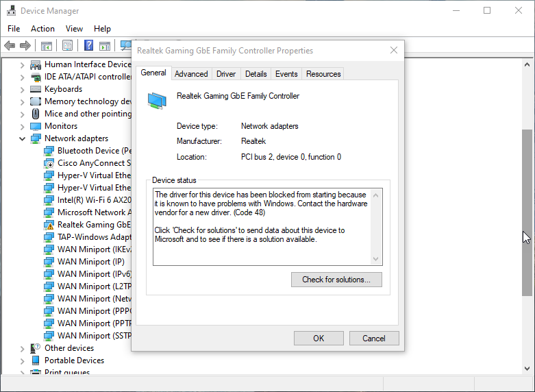Click the Properties toolbar icon
Image resolution: width=535 pixels, height=392 pixels.
tap(67, 46)
